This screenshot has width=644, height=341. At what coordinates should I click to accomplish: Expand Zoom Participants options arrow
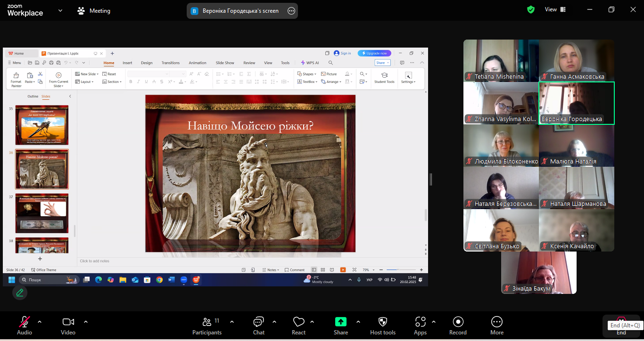click(x=232, y=322)
